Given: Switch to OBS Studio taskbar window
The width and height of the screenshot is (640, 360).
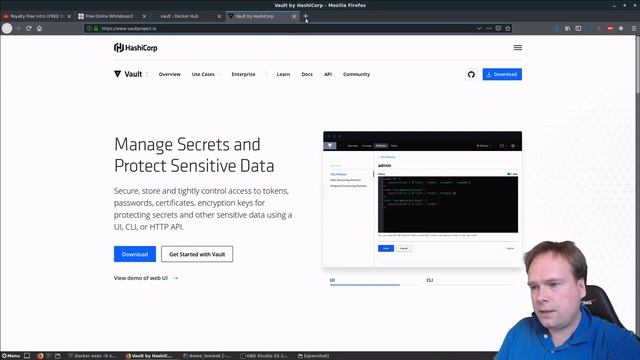Looking at the screenshot, I should click(264, 356).
